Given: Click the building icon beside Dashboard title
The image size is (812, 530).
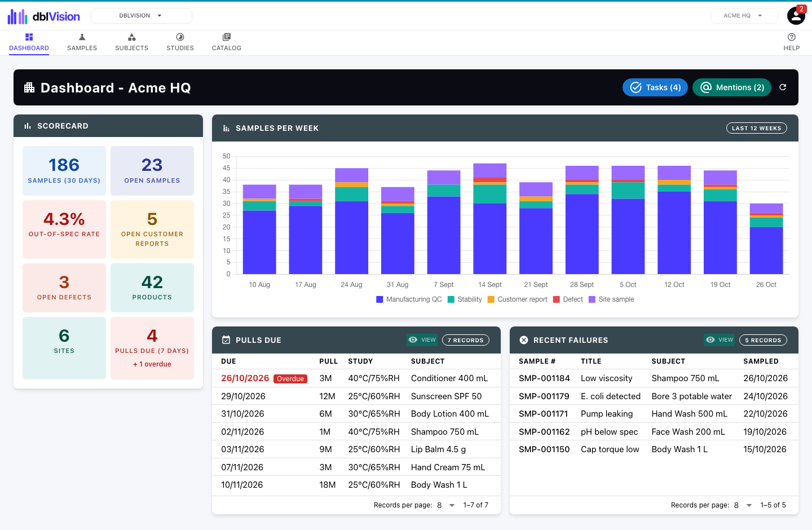Looking at the screenshot, I should tap(29, 87).
